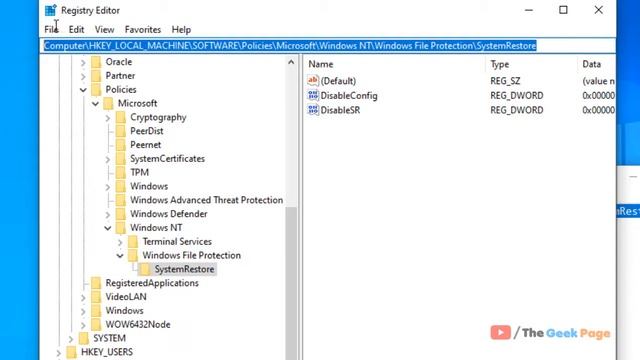Expand the WOW6432Node key
The height and width of the screenshot is (360, 640).
pos(83,325)
